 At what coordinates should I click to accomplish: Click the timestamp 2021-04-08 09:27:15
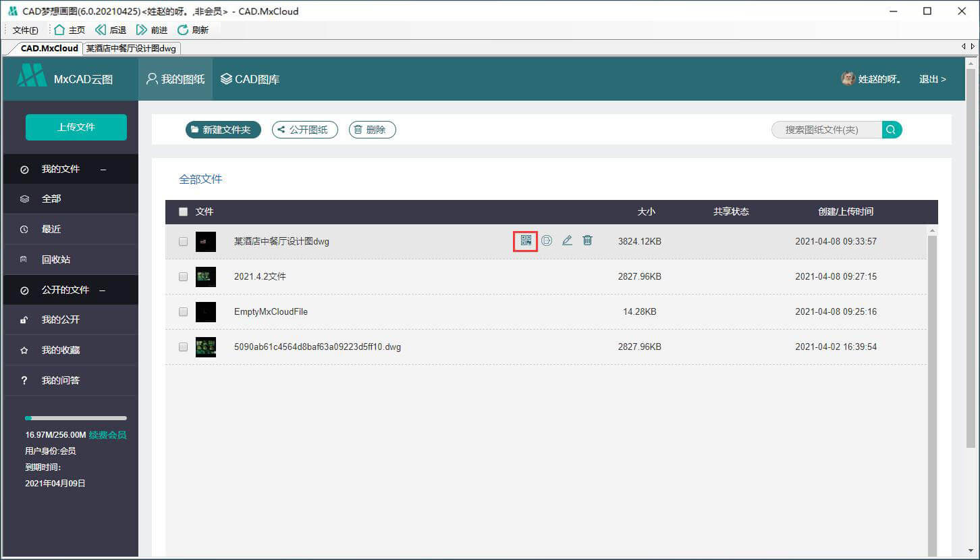tap(836, 276)
